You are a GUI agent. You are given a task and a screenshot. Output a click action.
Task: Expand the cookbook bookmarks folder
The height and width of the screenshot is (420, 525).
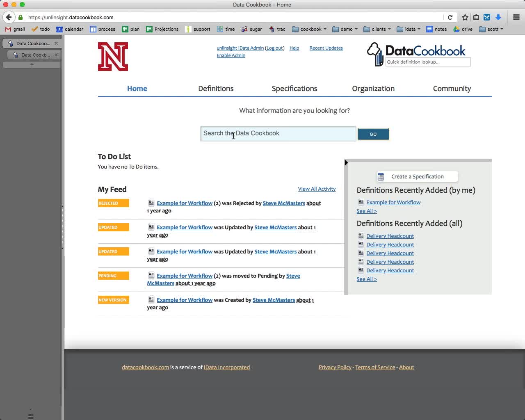(309, 29)
